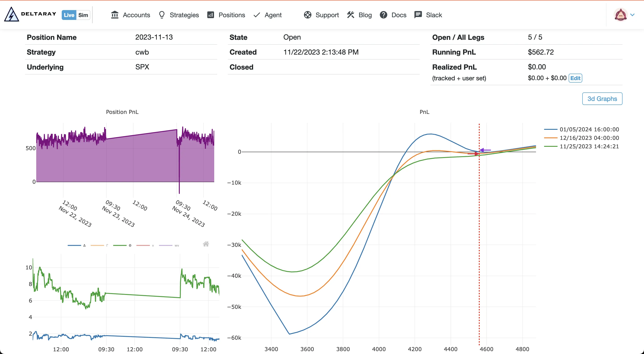Navigate to the Strategies menu item
This screenshot has height=354, width=644.
[x=184, y=15]
